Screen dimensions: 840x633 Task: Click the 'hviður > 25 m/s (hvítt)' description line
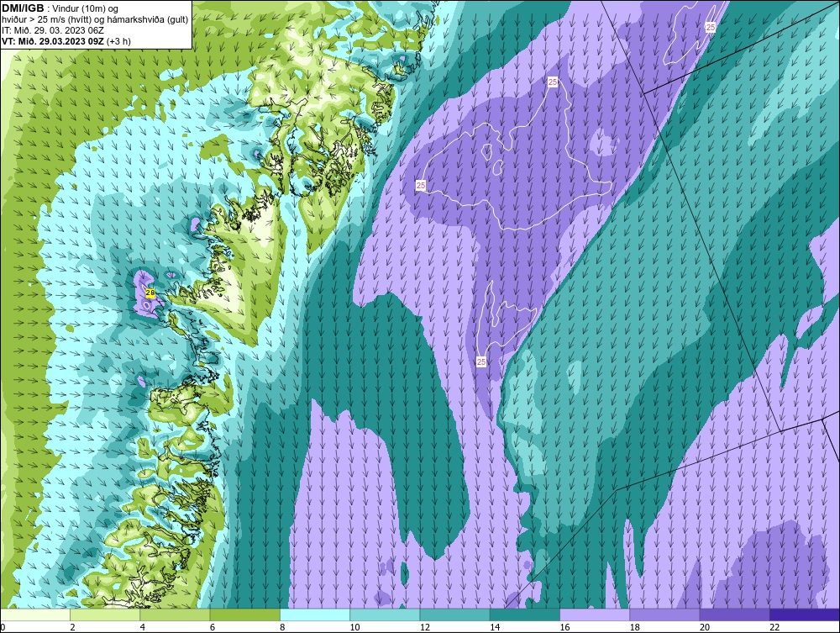(96, 19)
